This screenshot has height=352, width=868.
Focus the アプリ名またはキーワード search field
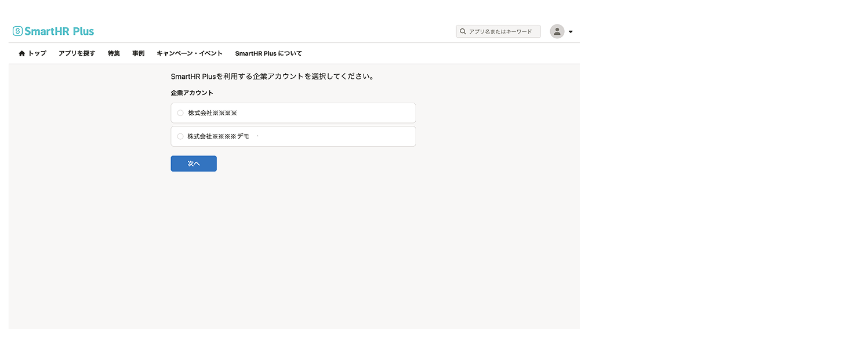tap(502, 31)
